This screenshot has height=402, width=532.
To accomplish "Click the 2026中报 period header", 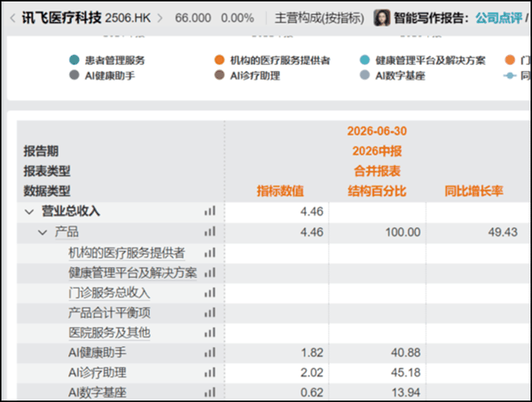I will tap(377, 151).
